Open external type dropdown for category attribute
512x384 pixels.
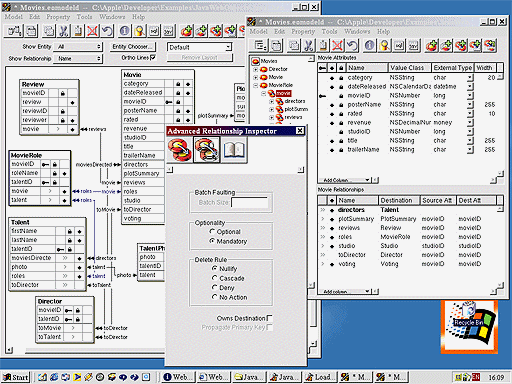[x=470, y=78]
